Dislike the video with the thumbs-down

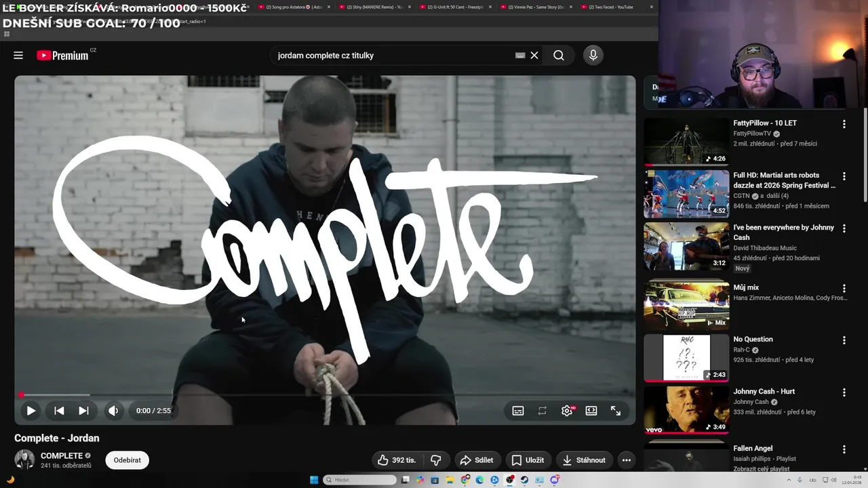pos(436,460)
